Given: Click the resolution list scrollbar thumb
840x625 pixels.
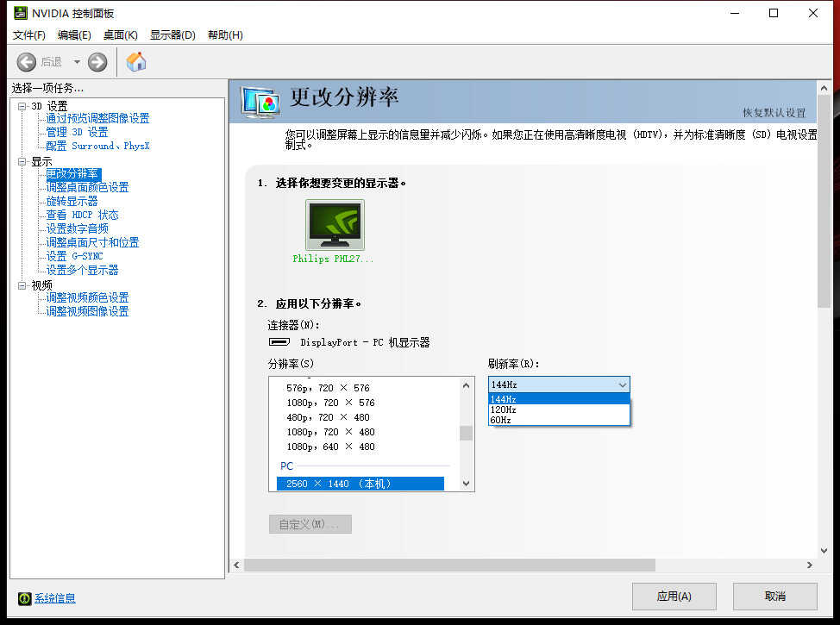Looking at the screenshot, I should (x=466, y=433).
